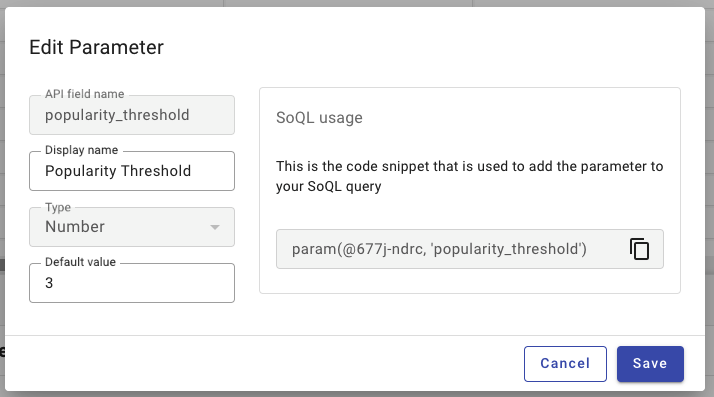The image size is (714, 397).
Task: Select the word Number in Type field
Action: coord(75,227)
